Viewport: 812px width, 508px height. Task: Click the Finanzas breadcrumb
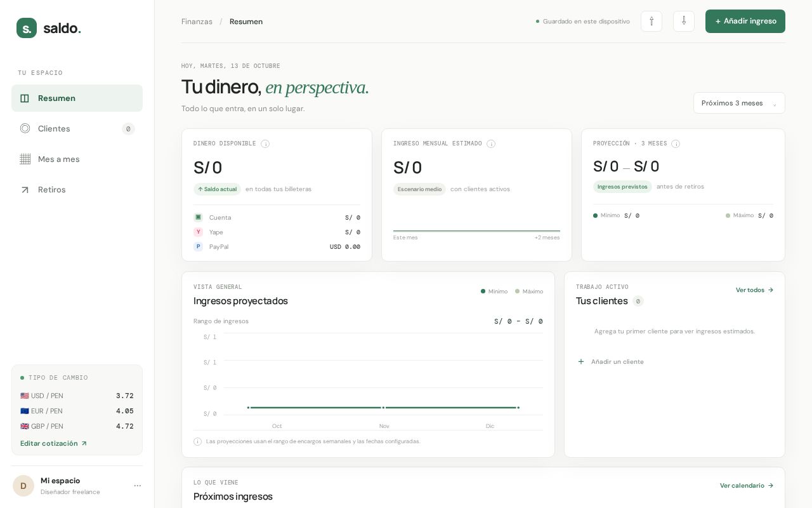coord(197,22)
